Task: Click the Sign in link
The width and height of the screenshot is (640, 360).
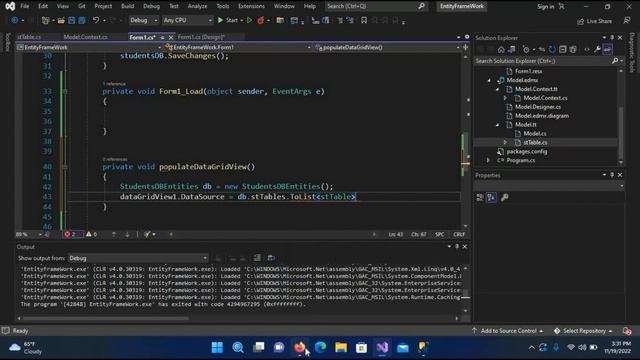Action: pyautogui.click(x=545, y=7)
